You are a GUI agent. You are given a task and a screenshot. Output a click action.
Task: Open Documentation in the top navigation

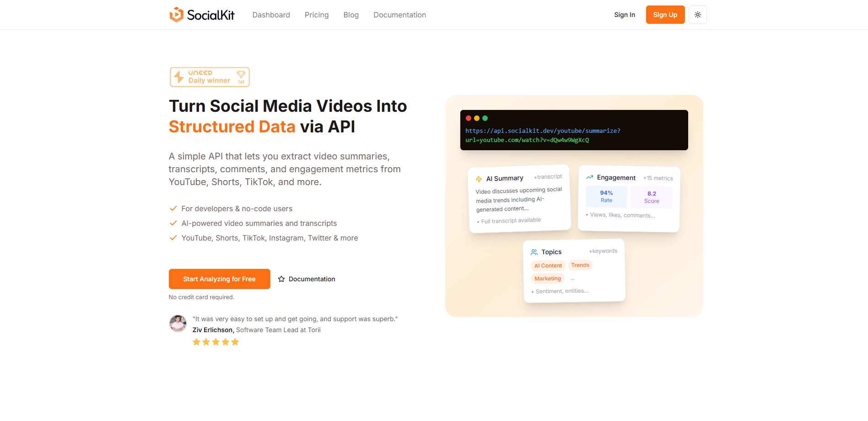399,15
